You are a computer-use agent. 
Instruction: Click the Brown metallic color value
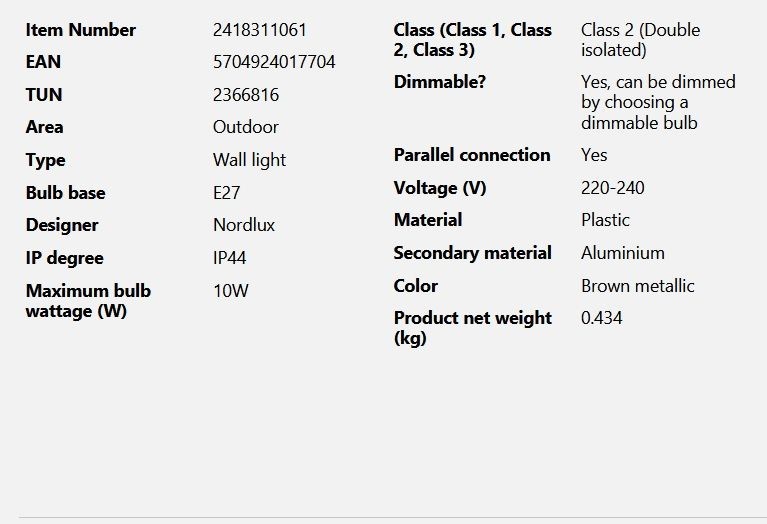tap(638, 286)
